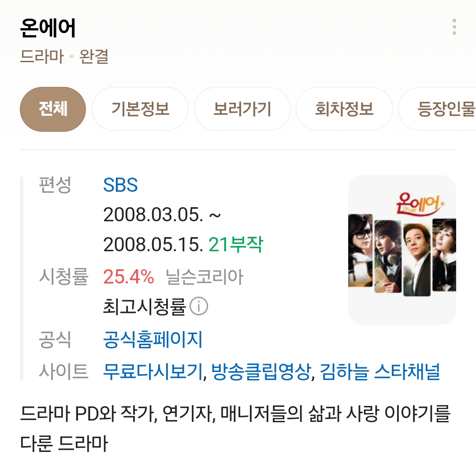This screenshot has width=476, height=469.
Task: Click the 21부작 episode count text
Action: click(x=236, y=244)
